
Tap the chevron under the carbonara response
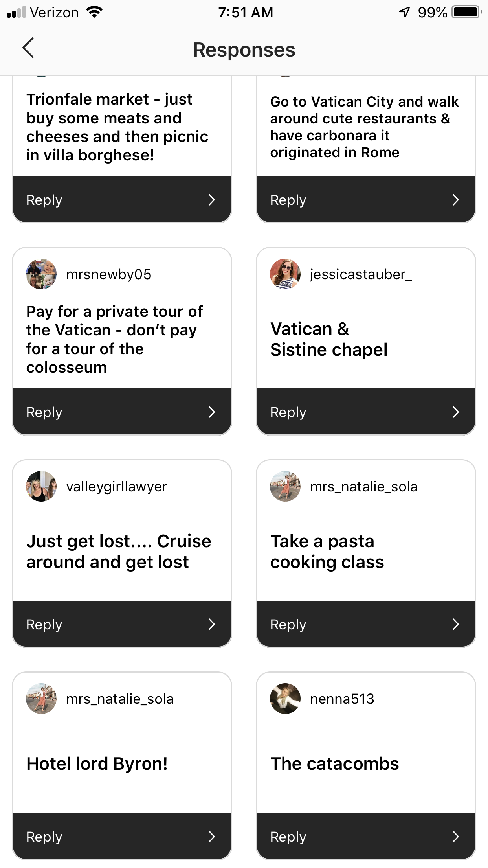[x=456, y=200]
